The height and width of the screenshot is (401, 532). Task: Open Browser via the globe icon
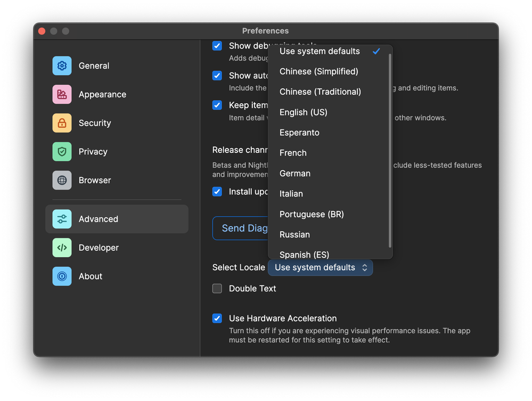(62, 181)
